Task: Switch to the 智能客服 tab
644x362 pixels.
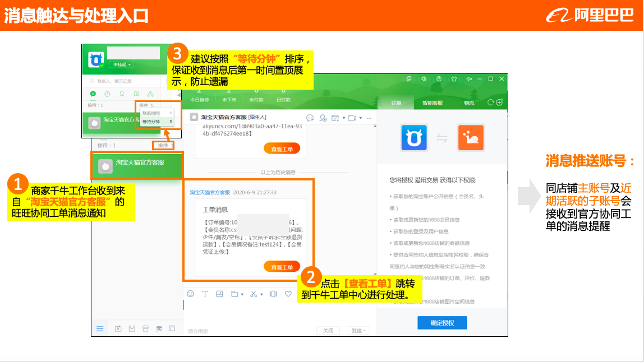Action: (x=433, y=103)
